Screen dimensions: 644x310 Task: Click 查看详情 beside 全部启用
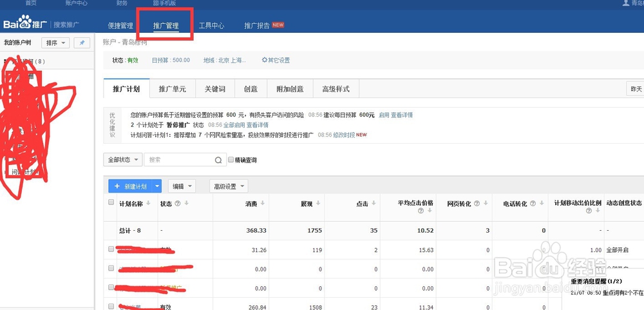[258, 125]
